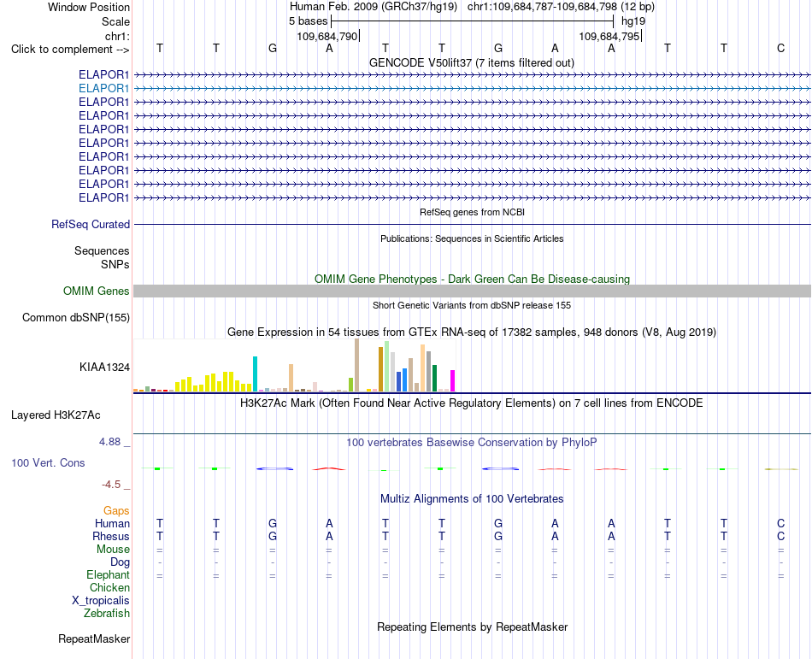
Task: Click the chr1:109,684,787-109,684,798 (12 bp) position text
Action: (x=561, y=7)
